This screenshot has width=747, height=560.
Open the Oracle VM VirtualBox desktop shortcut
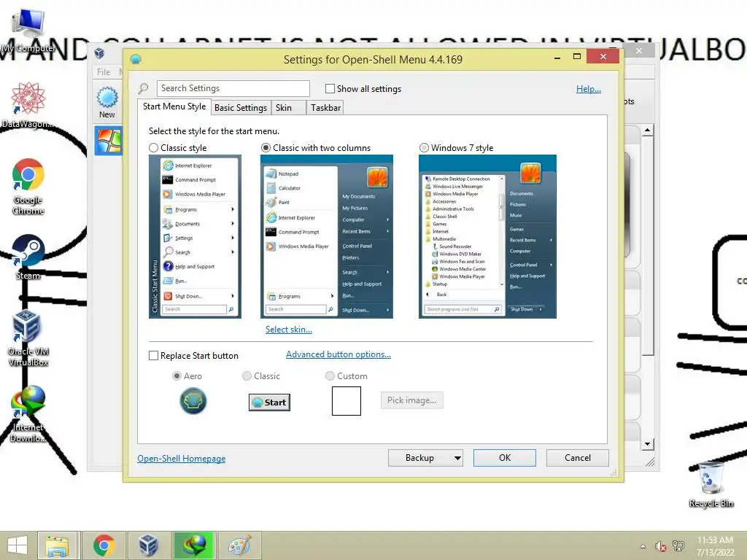point(28,337)
